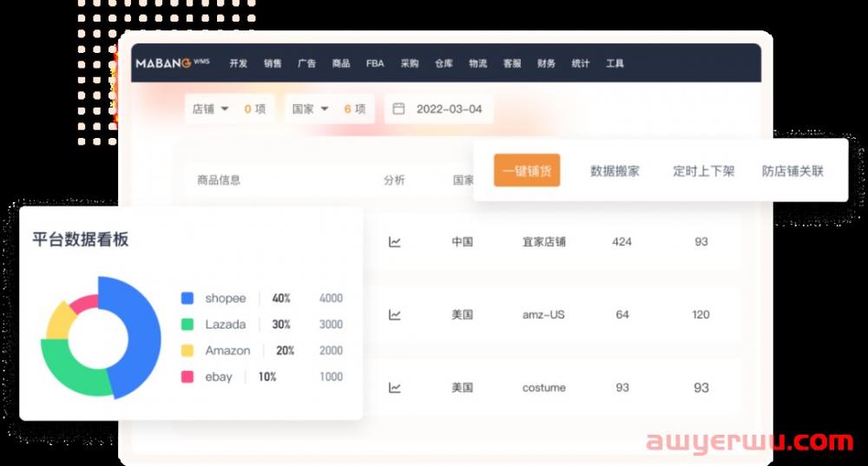Image resolution: width=868 pixels, height=466 pixels.
Task: Open the analysis chart icon for amz-US row
Action: [x=395, y=315]
